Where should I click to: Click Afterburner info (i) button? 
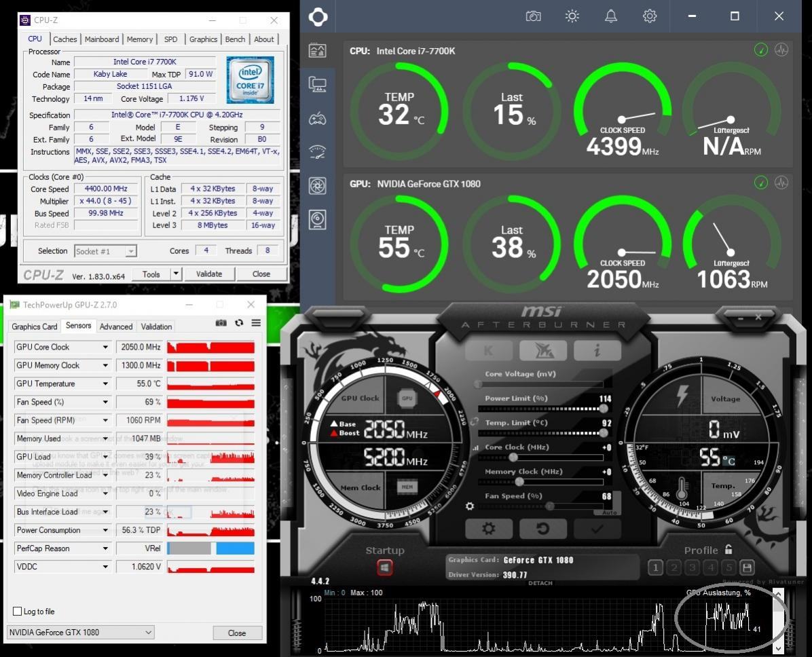597,350
